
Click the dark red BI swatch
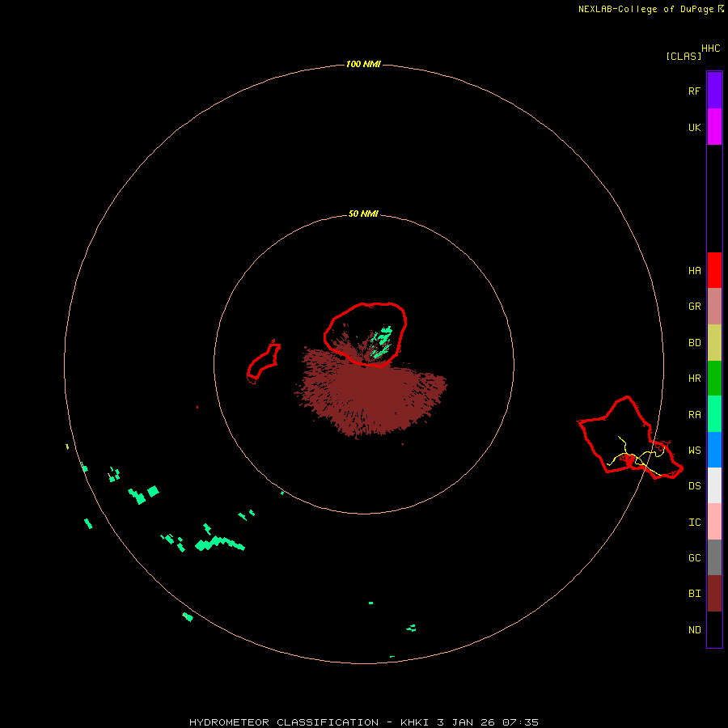(714, 594)
